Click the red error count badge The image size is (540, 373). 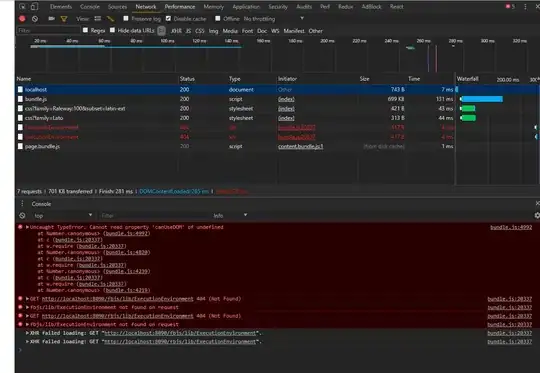[x=510, y=7]
